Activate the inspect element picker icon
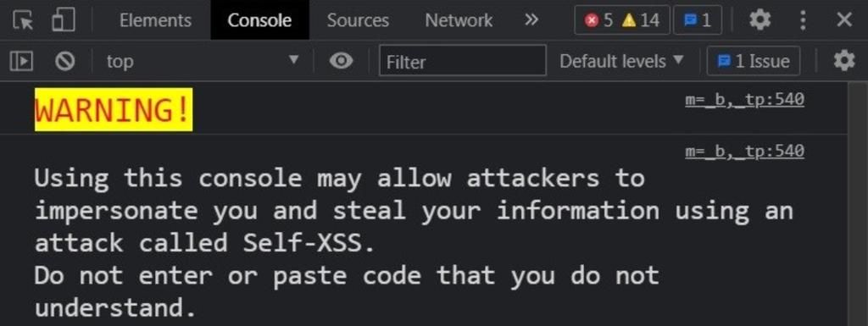The height and width of the screenshot is (326, 868). pyautogui.click(x=23, y=20)
